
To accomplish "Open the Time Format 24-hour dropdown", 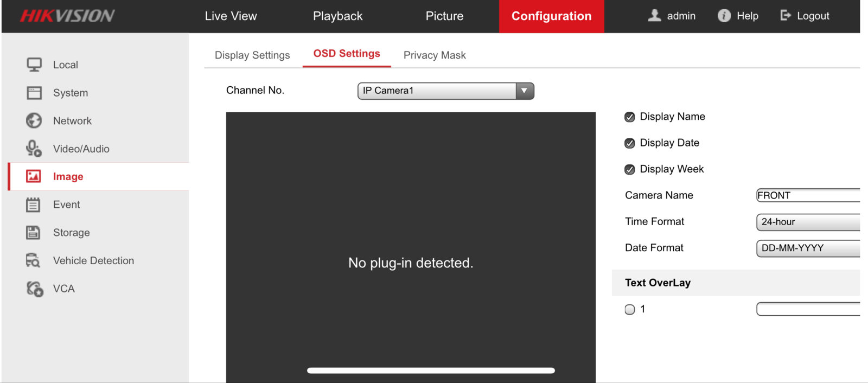I will pos(808,222).
